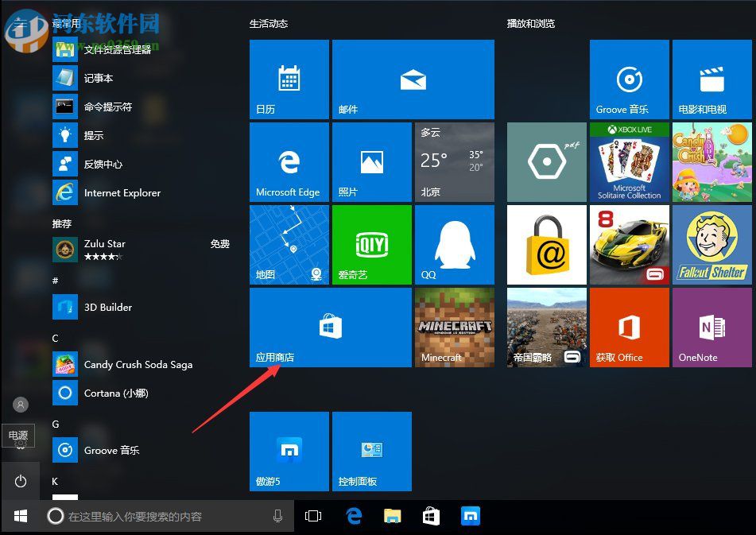Open the 邮件 (Mail) tile

point(413,79)
